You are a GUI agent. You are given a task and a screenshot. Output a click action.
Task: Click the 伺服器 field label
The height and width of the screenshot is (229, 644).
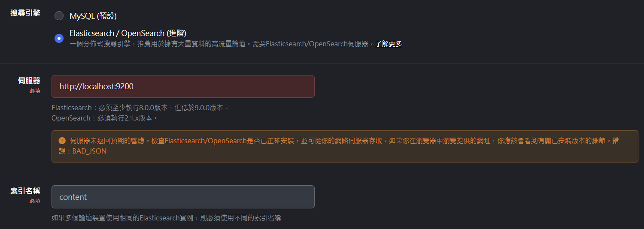click(x=29, y=81)
